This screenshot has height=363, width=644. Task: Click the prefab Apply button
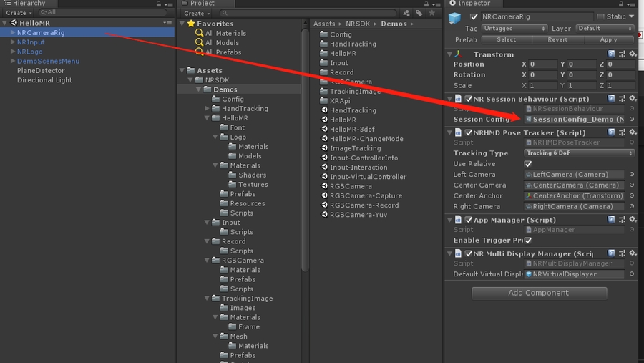click(x=608, y=40)
